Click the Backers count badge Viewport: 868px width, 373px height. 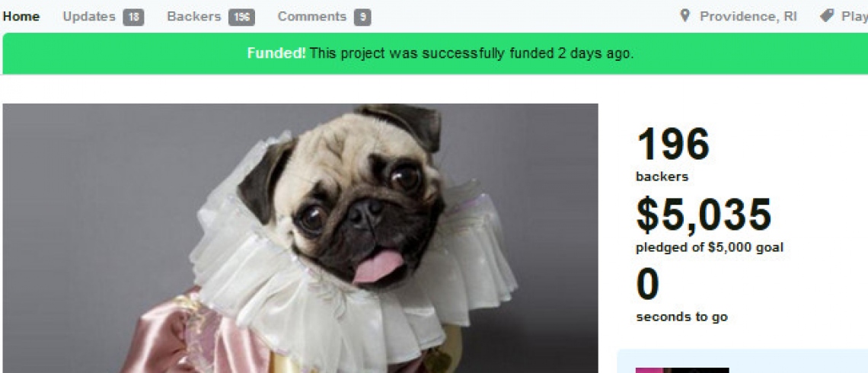(241, 18)
